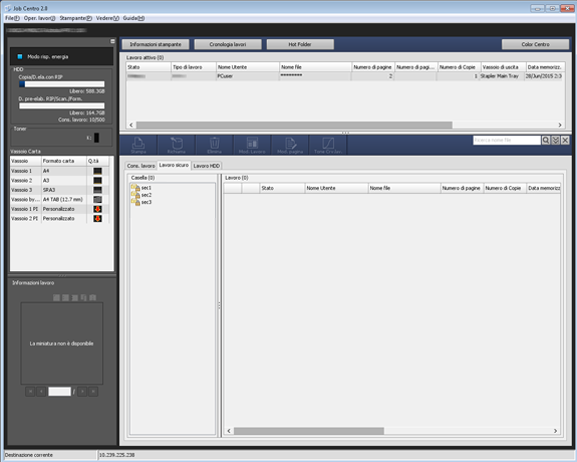Go to first thumbnail page
This screenshot has height=462, width=577.
tap(30, 392)
